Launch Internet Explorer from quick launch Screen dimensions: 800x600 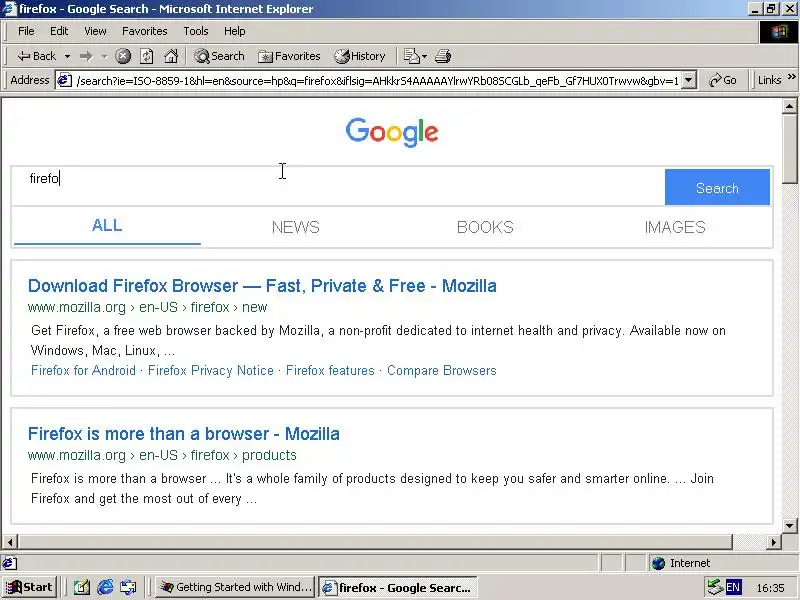click(x=105, y=588)
